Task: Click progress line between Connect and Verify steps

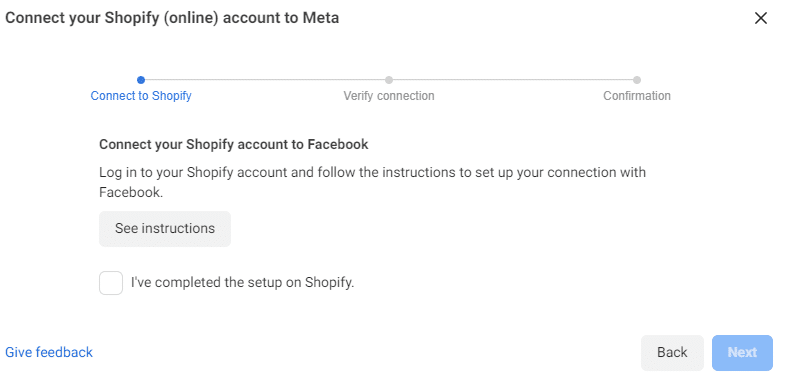Action: pyautogui.click(x=265, y=80)
